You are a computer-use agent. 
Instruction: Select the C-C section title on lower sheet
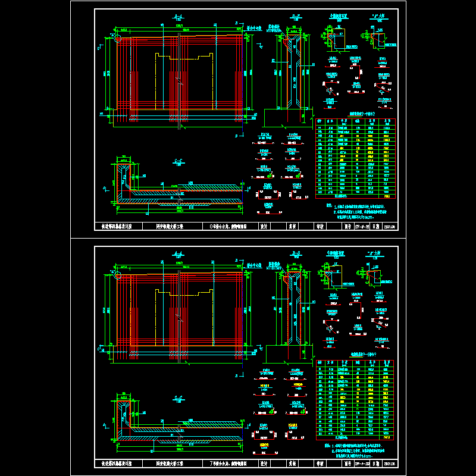(178, 399)
